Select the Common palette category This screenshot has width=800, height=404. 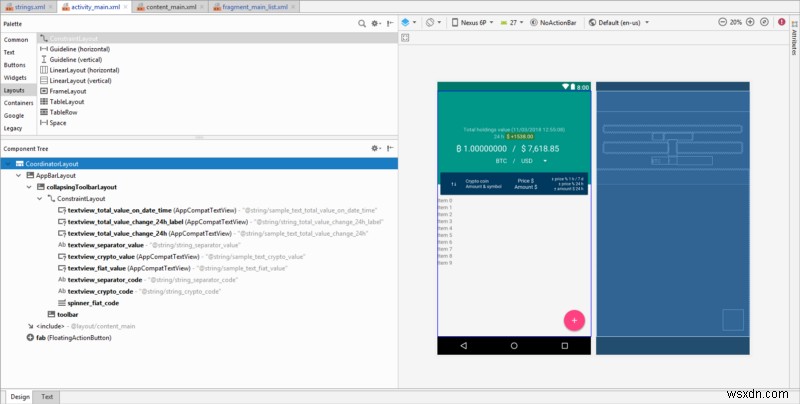pos(16,40)
